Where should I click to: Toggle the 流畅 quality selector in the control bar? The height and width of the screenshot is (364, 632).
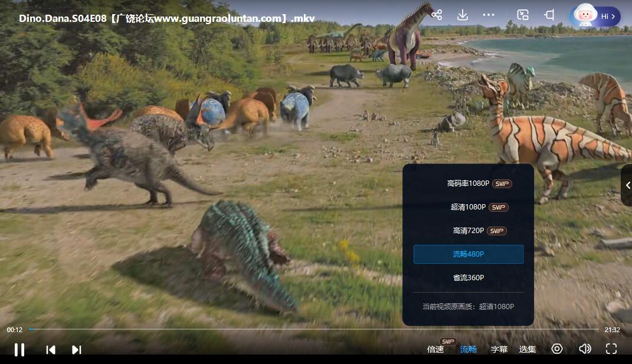[469, 349]
